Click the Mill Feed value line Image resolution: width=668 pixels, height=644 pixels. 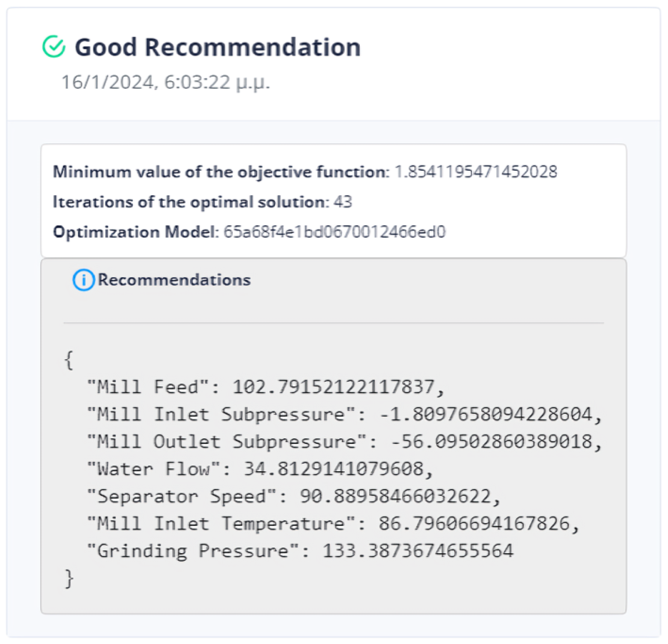point(266,387)
